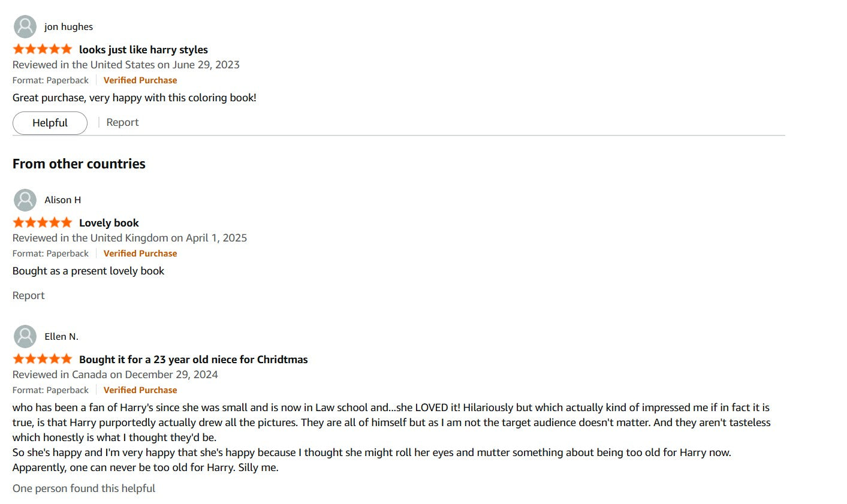Click Alison H profile avatar icon
The height and width of the screenshot is (504, 847).
[x=25, y=200]
